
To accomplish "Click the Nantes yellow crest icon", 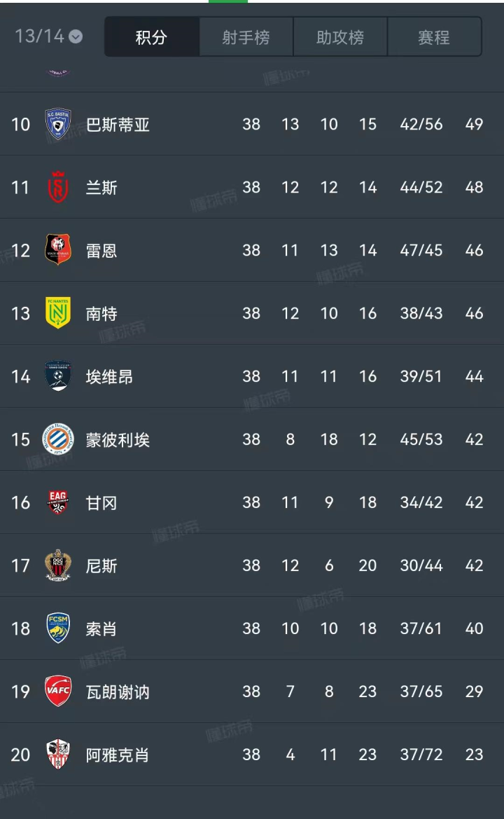I will click(x=58, y=313).
